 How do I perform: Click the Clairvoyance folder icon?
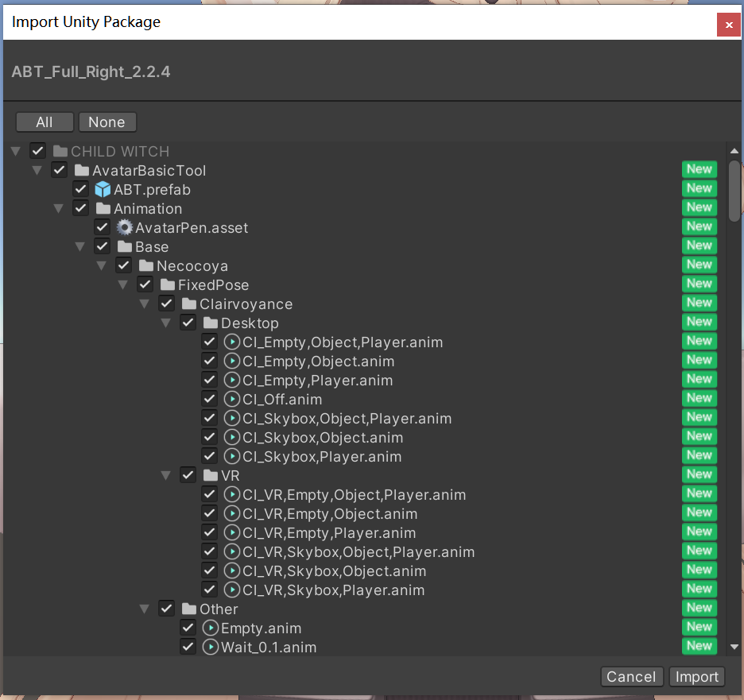click(188, 304)
